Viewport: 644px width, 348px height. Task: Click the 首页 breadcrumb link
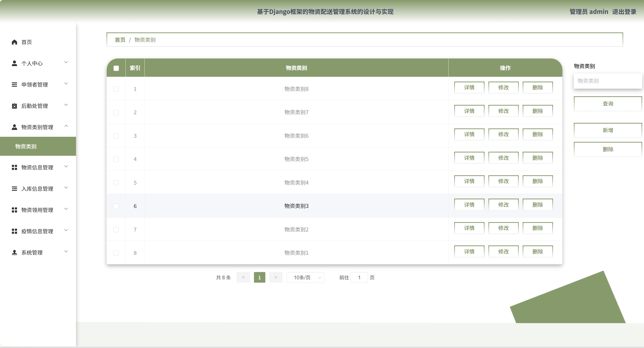120,40
